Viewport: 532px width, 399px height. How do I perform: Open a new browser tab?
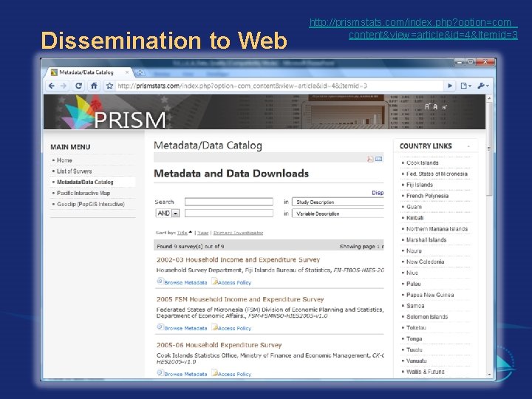(x=140, y=72)
